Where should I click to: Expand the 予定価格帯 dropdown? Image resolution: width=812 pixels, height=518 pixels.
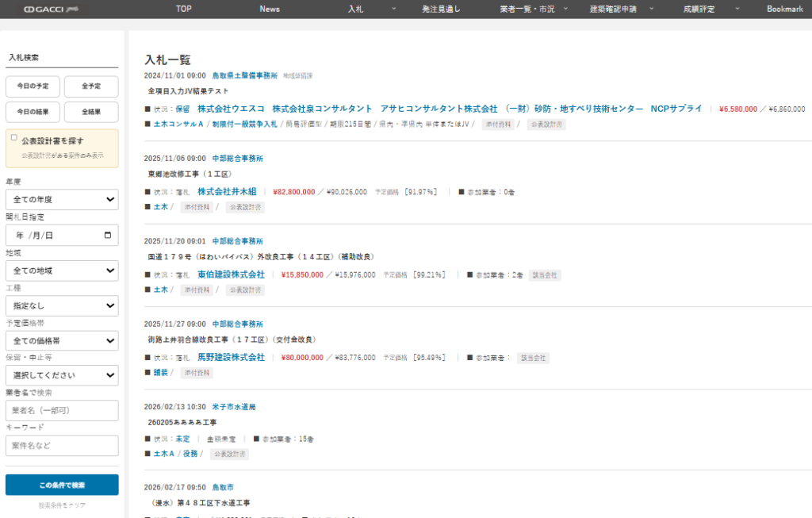(x=62, y=340)
